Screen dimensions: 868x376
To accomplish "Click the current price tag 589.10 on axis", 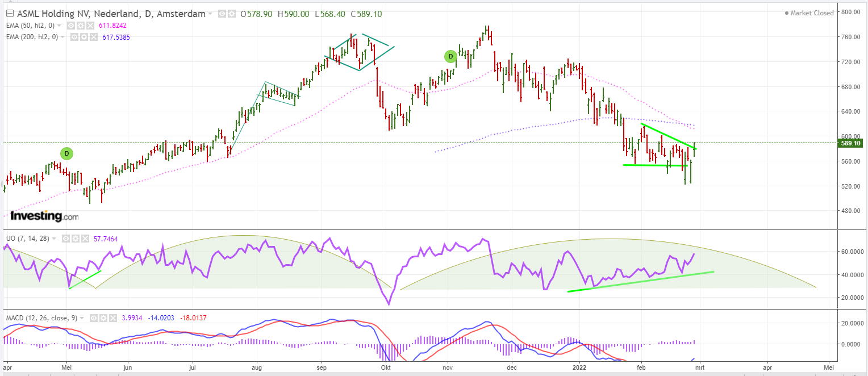I will [850, 143].
